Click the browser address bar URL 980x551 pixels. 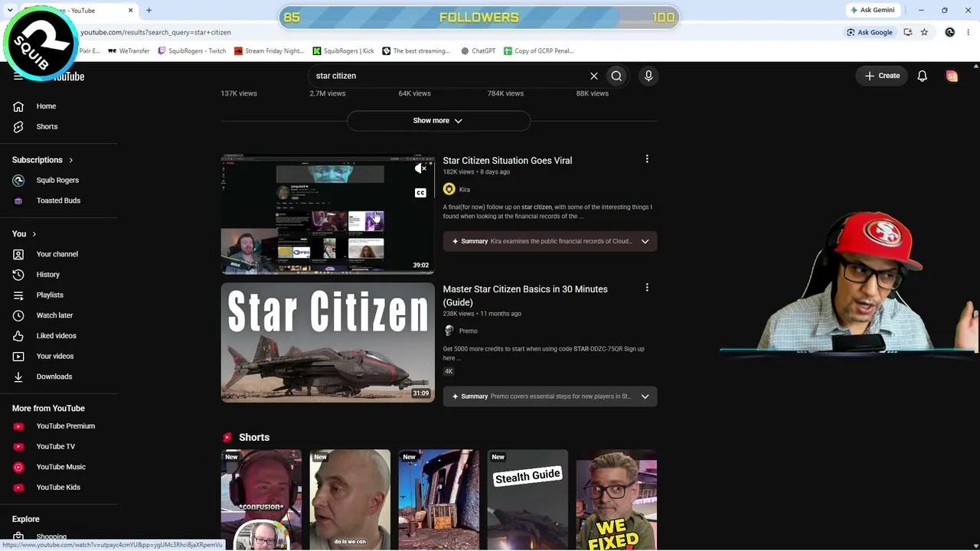pyautogui.click(x=155, y=32)
